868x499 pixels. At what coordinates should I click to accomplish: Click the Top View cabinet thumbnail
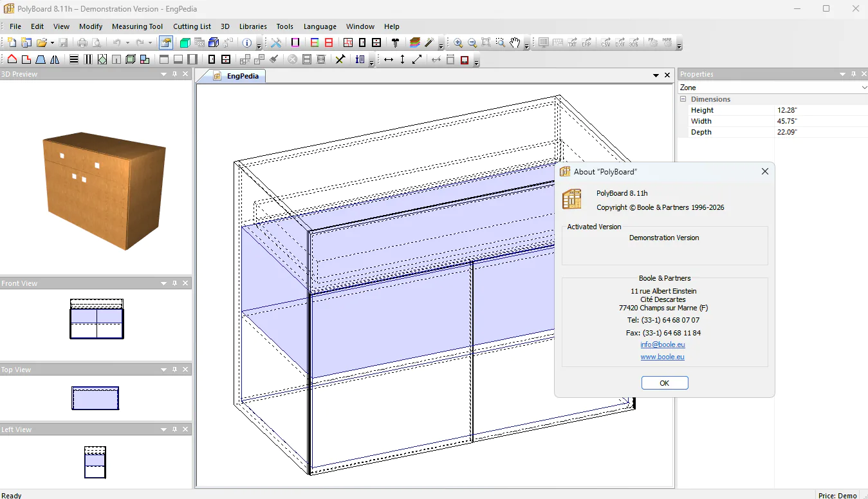point(95,398)
